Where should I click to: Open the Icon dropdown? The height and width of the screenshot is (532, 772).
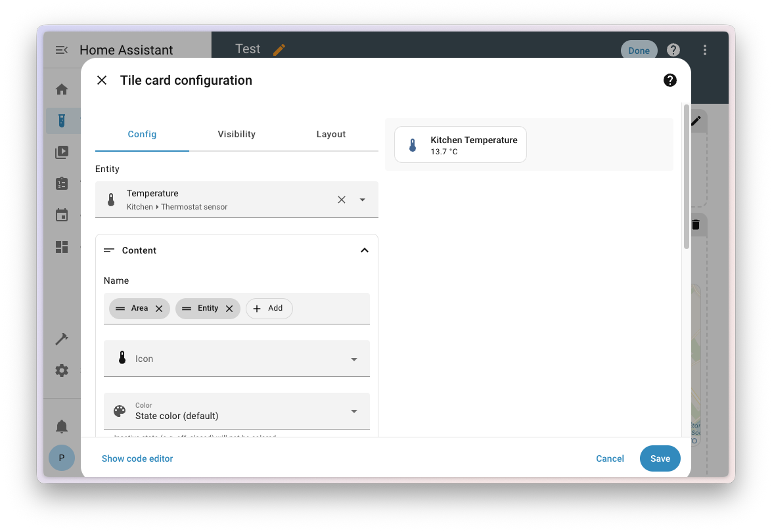pyautogui.click(x=354, y=359)
